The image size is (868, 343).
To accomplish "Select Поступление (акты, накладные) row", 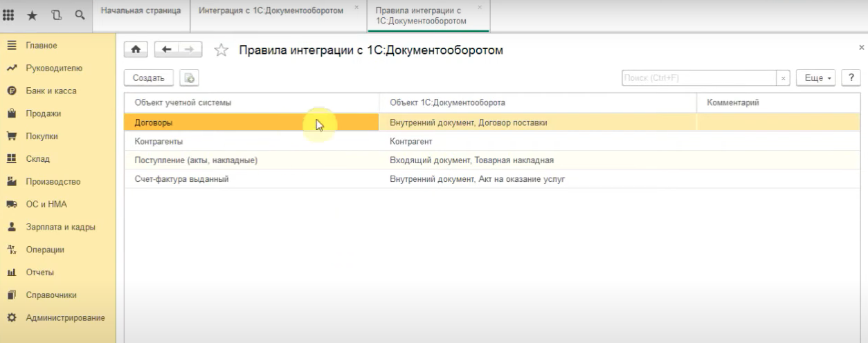I will point(492,160).
